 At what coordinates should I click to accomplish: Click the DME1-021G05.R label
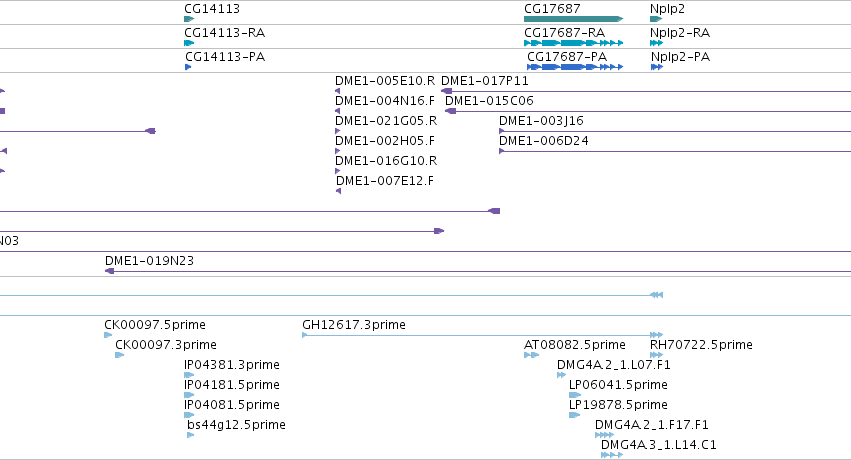386,121
